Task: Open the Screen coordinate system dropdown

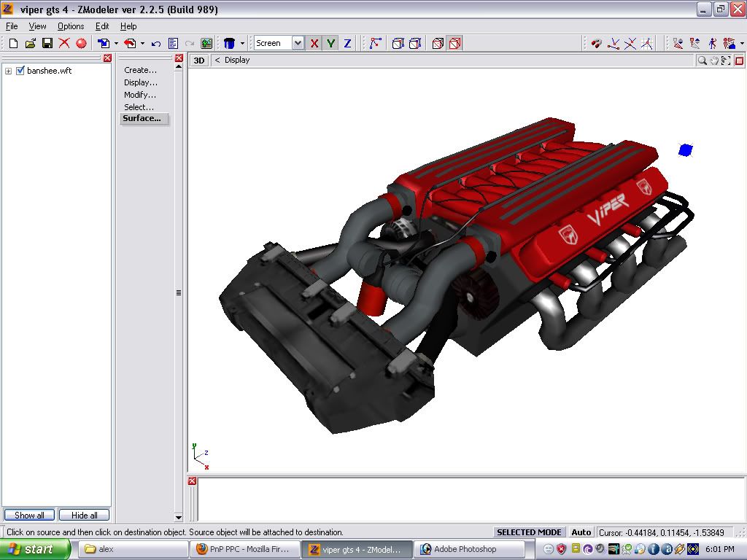Action: click(x=297, y=44)
